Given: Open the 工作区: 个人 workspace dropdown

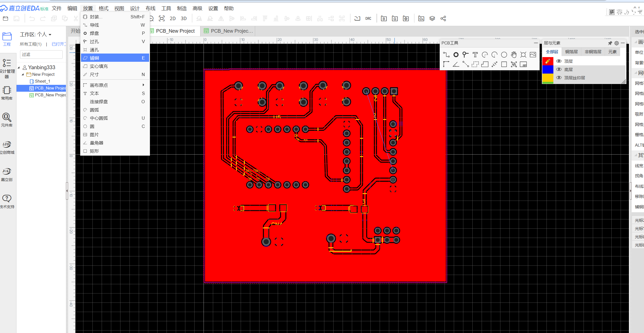Looking at the screenshot, I should pos(36,35).
